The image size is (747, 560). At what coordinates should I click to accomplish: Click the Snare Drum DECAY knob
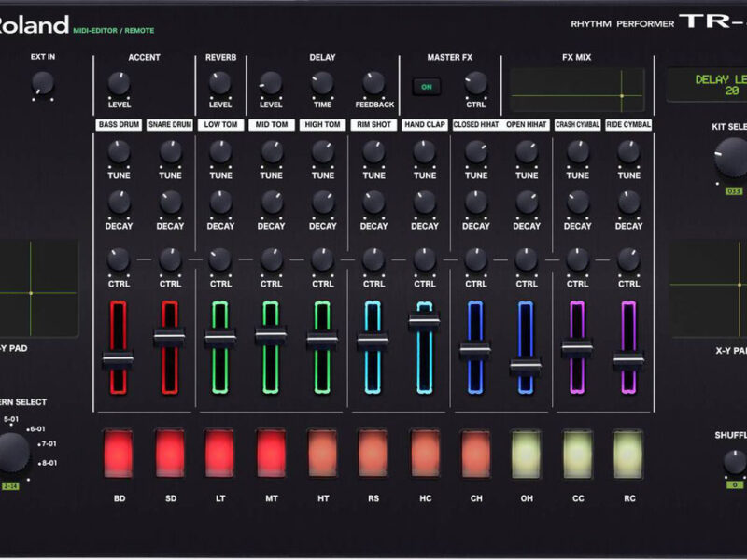(170, 202)
